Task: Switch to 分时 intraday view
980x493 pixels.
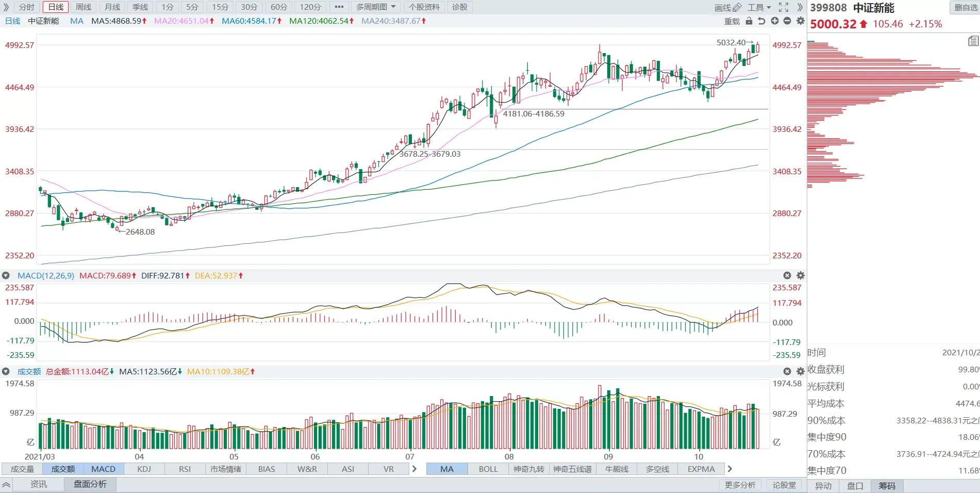Action: 27,7
